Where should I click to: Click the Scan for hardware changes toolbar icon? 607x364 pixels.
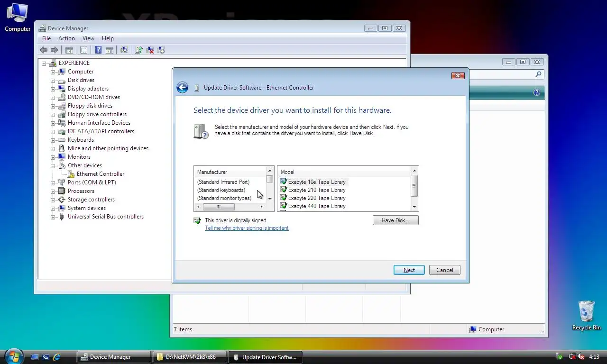pyautogui.click(x=124, y=50)
